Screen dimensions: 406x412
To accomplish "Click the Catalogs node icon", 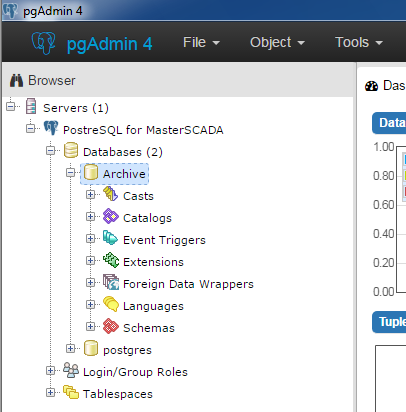I will pos(111,216).
